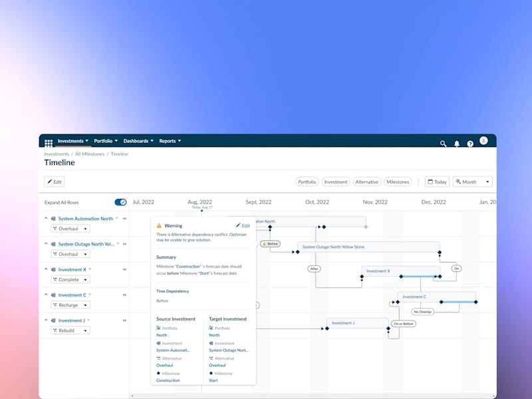Open the All Milestones breadcrumb link
532x399 pixels.
pyautogui.click(x=90, y=154)
